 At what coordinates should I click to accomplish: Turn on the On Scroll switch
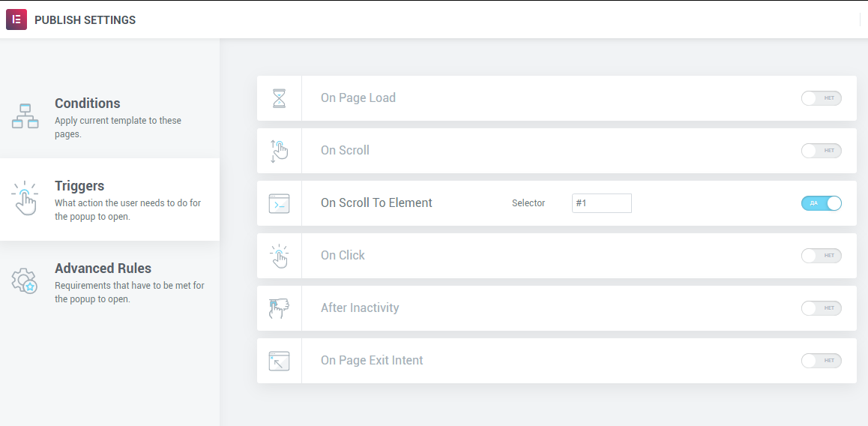point(821,151)
